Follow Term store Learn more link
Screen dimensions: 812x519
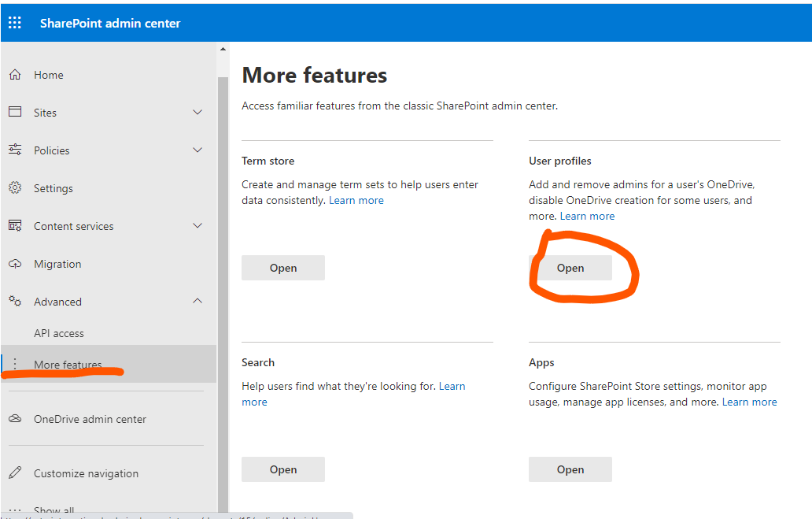356,201
